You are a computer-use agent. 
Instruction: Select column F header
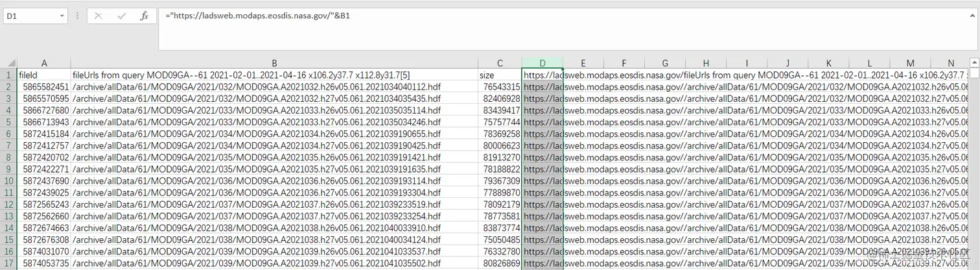[624, 63]
